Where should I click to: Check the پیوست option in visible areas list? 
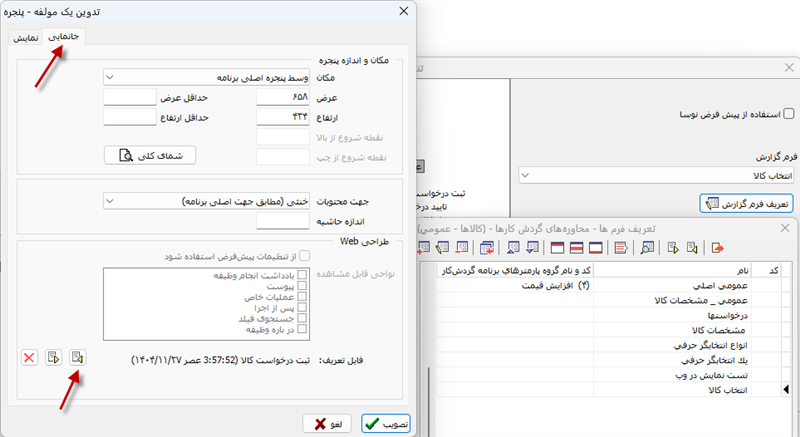coord(302,285)
